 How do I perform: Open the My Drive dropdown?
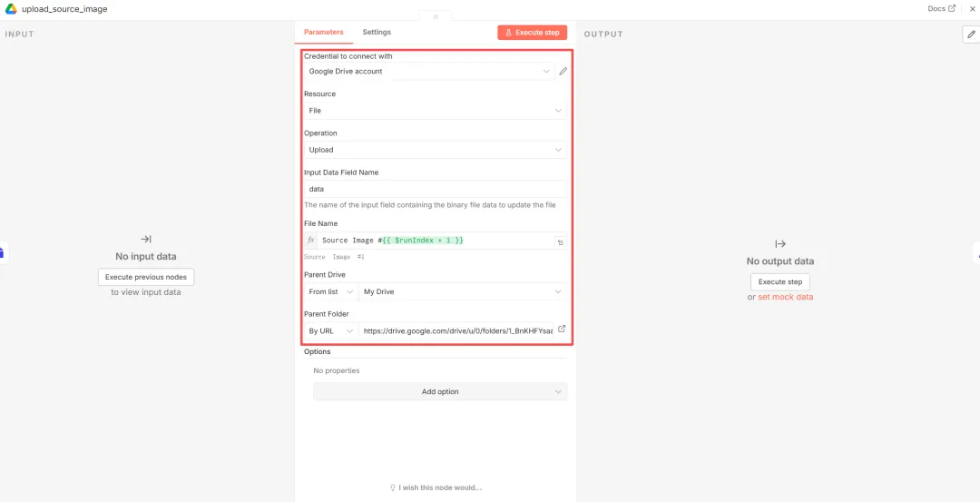pos(463,292)
